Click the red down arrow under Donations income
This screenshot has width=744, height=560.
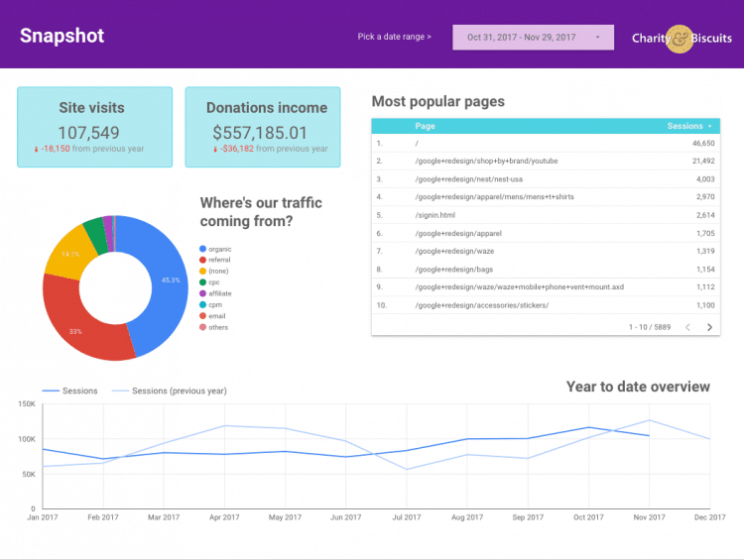click(215, 150)
